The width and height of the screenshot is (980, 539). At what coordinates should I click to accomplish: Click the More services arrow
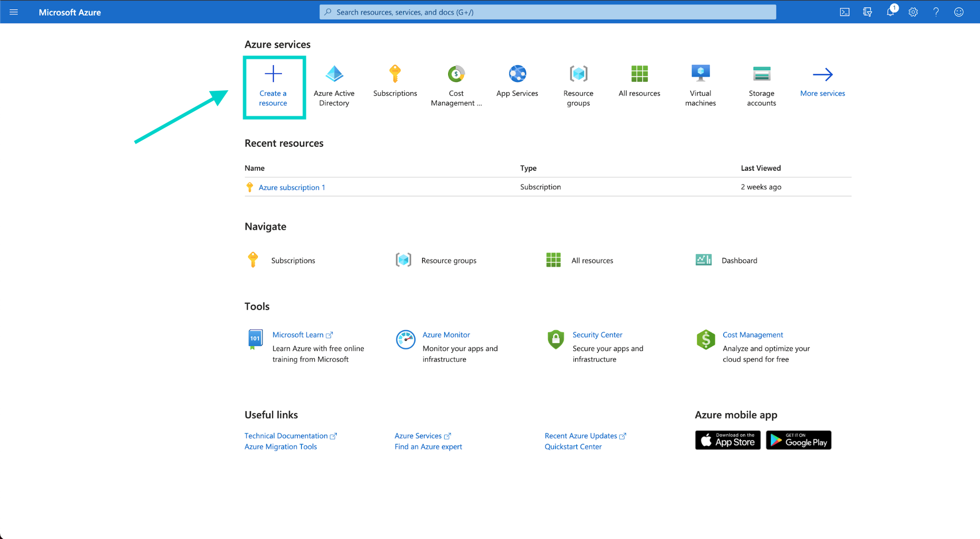pyautogui.click(x=823, y=74)
